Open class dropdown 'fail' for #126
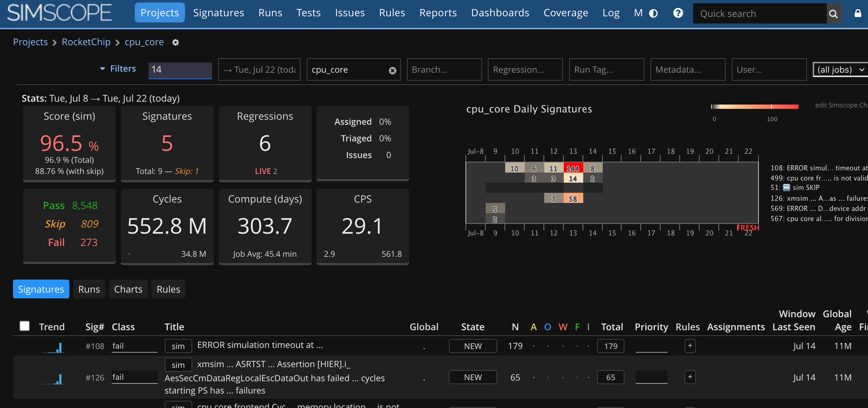 coord(134,377)
